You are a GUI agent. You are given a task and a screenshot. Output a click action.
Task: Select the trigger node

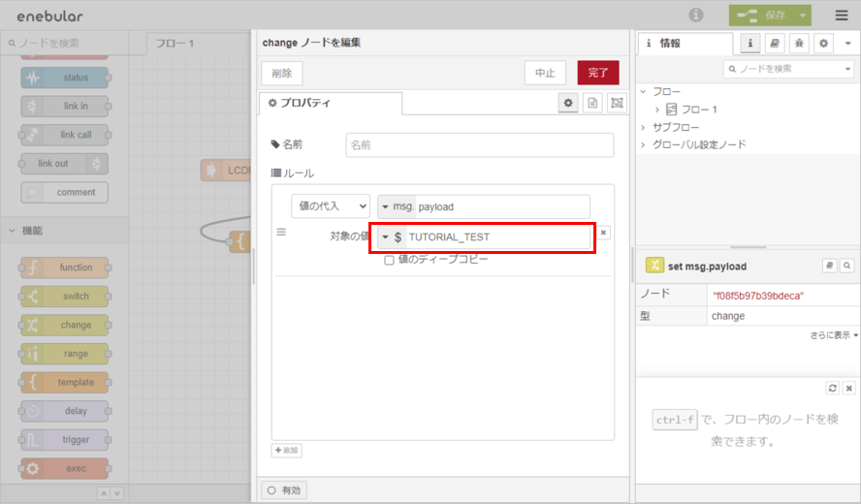click(x=65, y=440)
